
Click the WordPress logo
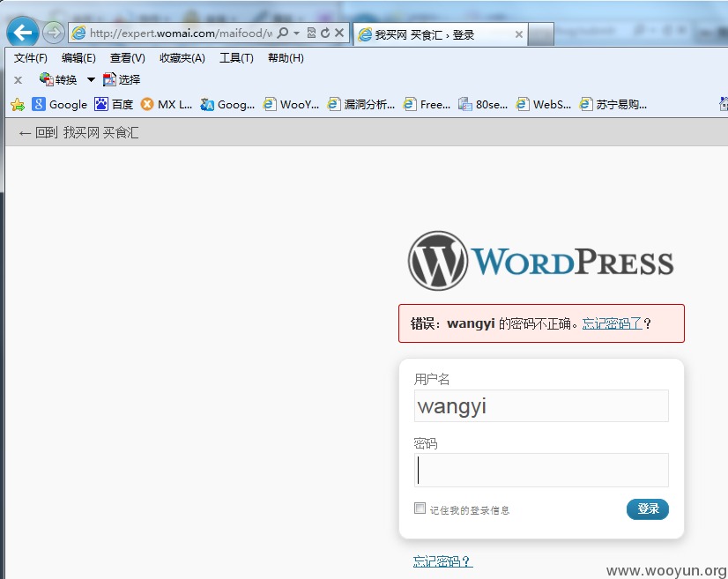point(541,261)
